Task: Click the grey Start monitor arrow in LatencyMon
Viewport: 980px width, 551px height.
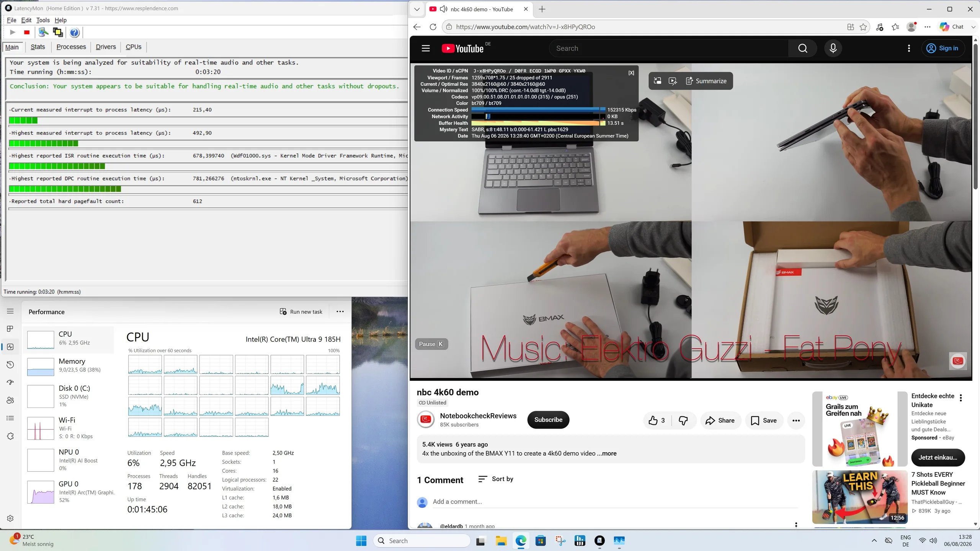Action: click(13, 33)
